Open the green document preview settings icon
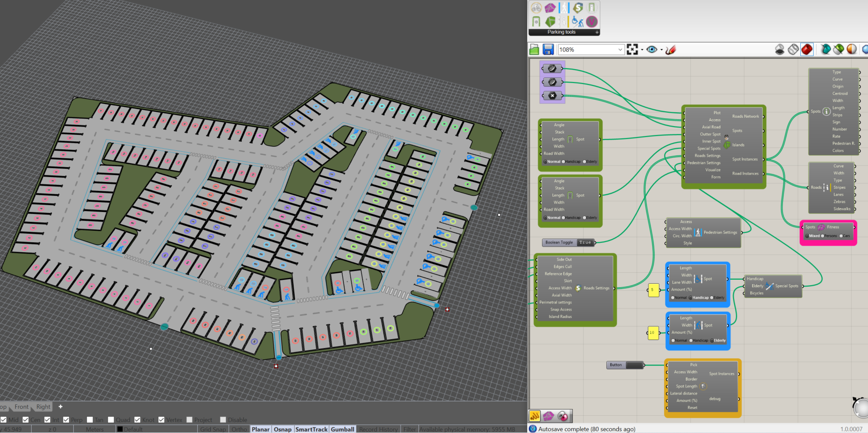Screen dimensions: 868x433 (x=838, y=49)
